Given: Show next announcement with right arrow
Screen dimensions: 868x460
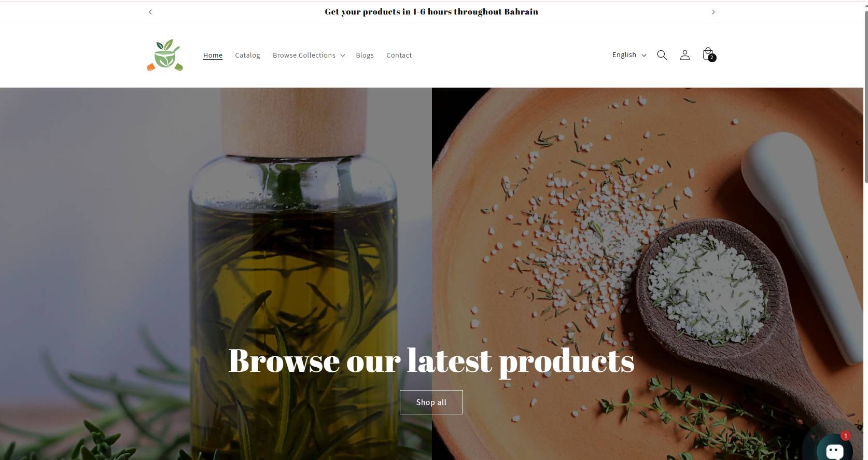Looking at the screenshot, I should [x=713, y=12].
